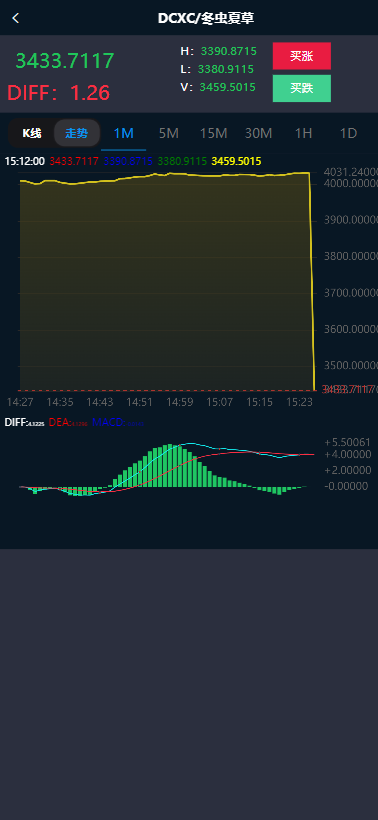This screenshot has width=378, height=820.
Task: Click the tallest green MACD histogram bar
Action: (169, 465)
